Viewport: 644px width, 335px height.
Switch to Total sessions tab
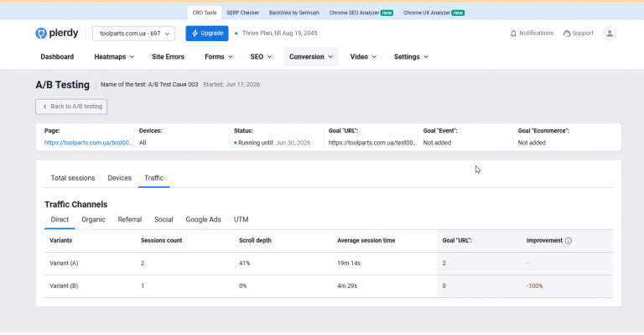pos(73,178)
